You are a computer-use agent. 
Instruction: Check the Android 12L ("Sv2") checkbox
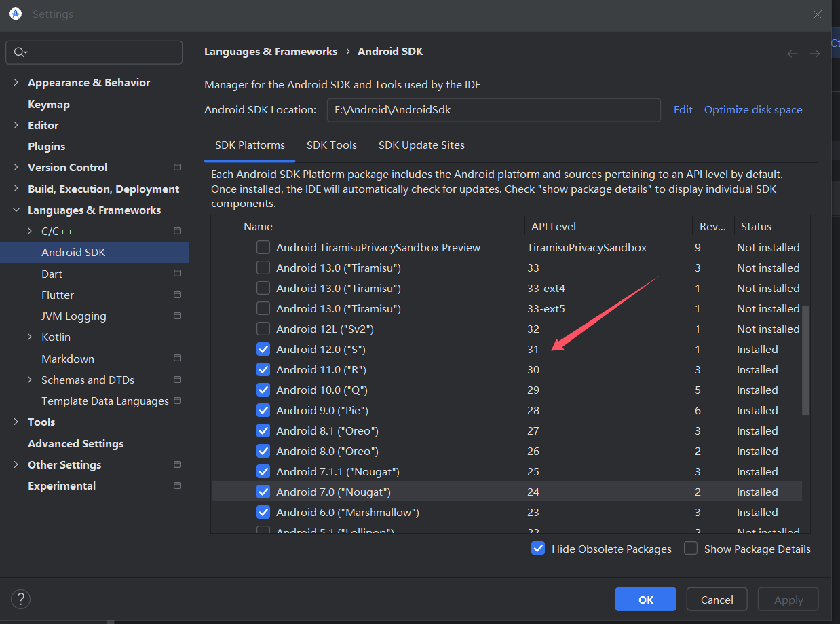pyautogui.click(x=263, y=329)
